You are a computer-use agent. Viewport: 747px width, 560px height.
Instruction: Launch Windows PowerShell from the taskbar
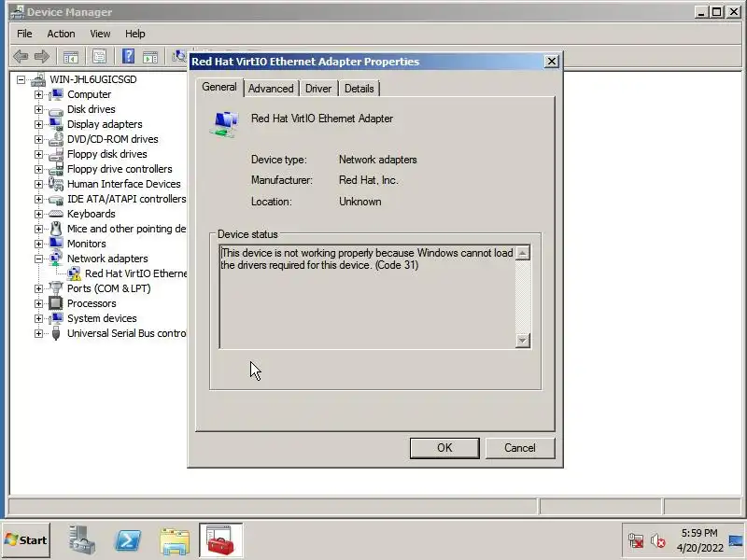(128, 541)
